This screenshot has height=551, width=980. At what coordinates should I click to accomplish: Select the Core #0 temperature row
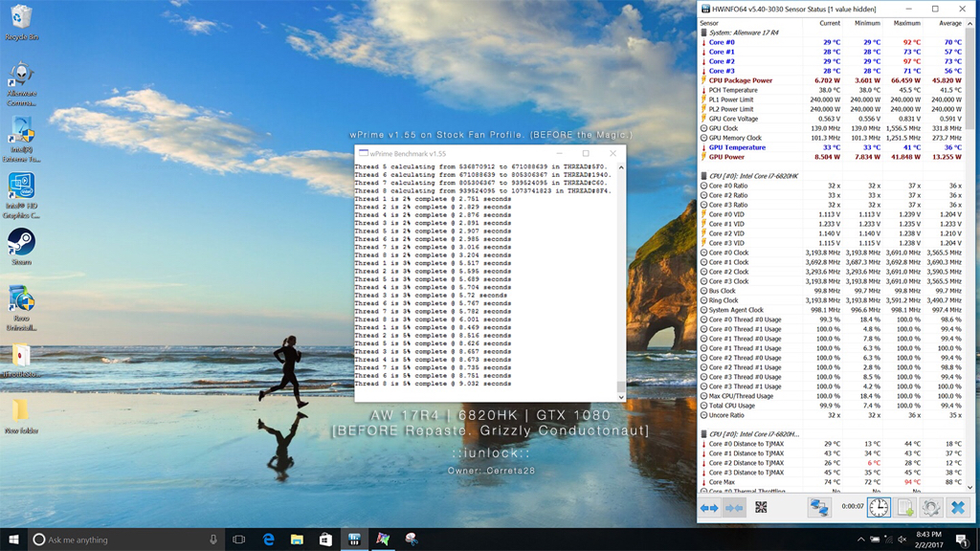point(832,42)
